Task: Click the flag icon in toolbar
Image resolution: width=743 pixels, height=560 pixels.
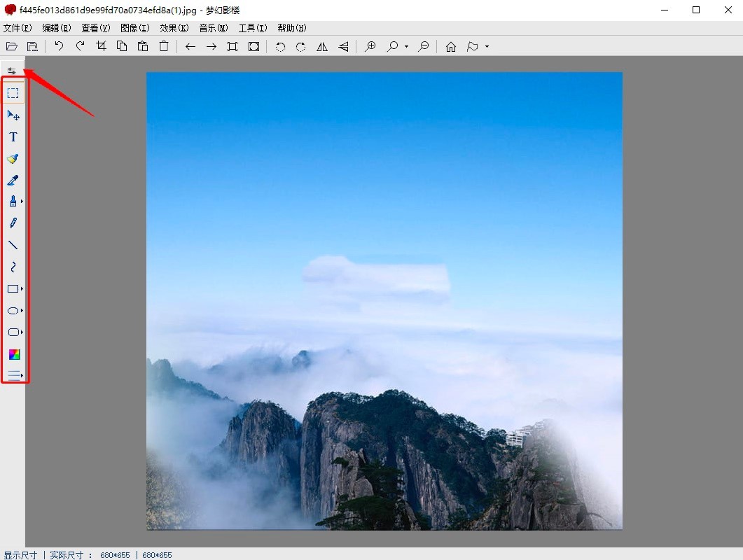Action: 472,46
